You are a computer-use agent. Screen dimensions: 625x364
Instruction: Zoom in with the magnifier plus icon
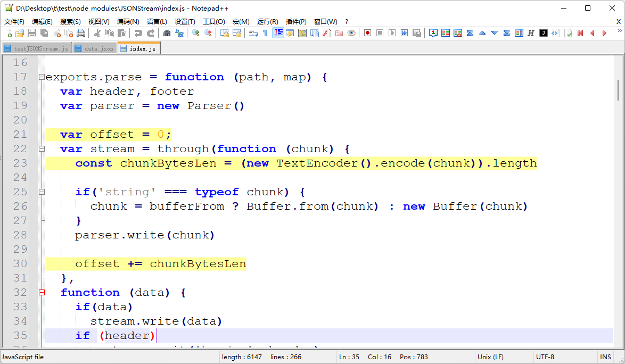coord(195,33)
